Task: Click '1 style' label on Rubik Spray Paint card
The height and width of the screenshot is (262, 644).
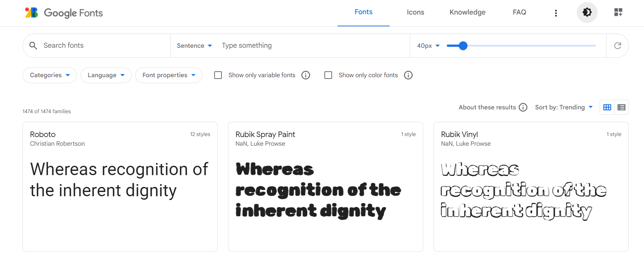Action: pos(408,134)
